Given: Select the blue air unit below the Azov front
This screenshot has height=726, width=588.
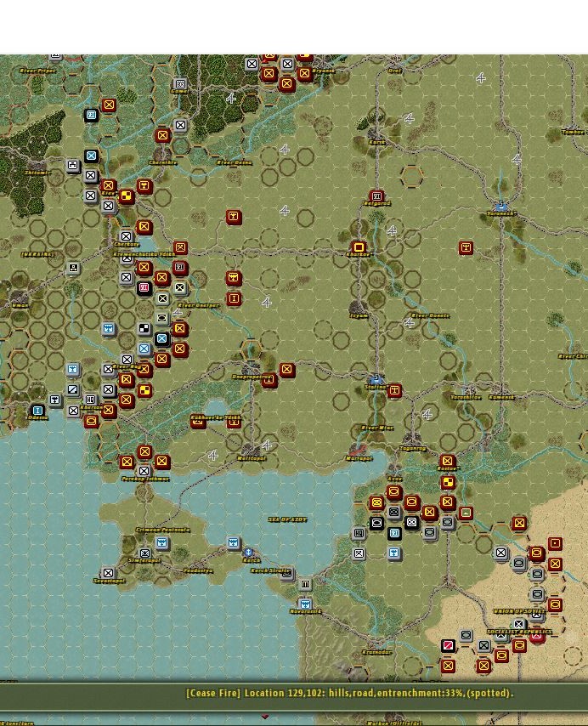Looking at the screenshot, I should [394, 553].
